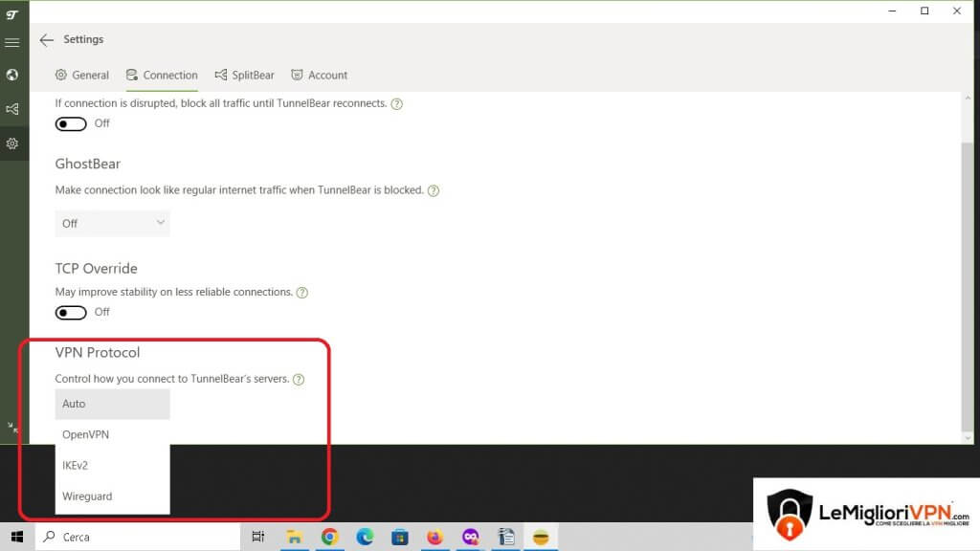Open settings gear in left sidebar

(x=11, y=143)
